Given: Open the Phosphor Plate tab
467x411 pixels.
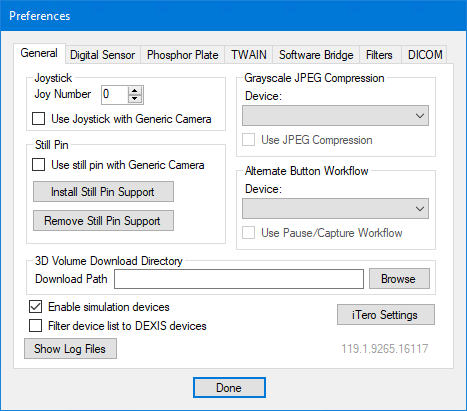Looking at the screenshot, I should click(x=183, y=55).
